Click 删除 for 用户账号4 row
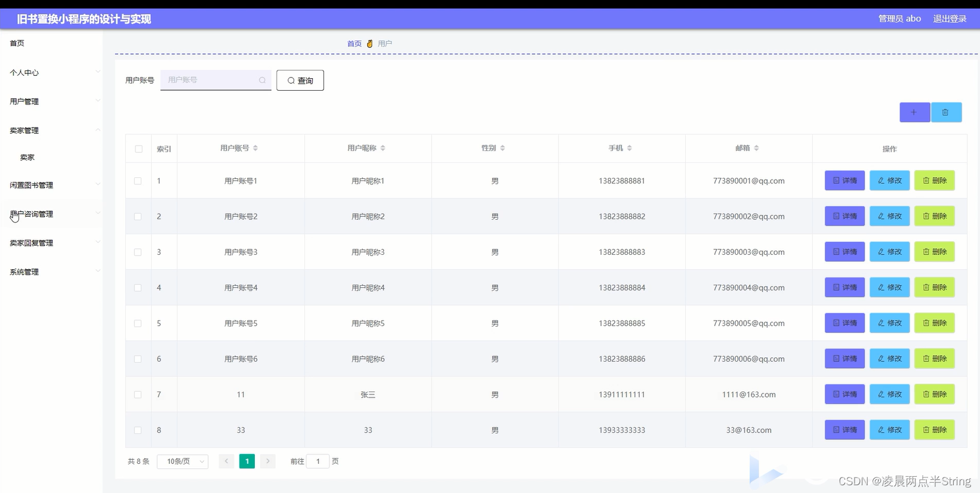Image resolution: width=980 pixels, height=493 pixels. point(935,287)
